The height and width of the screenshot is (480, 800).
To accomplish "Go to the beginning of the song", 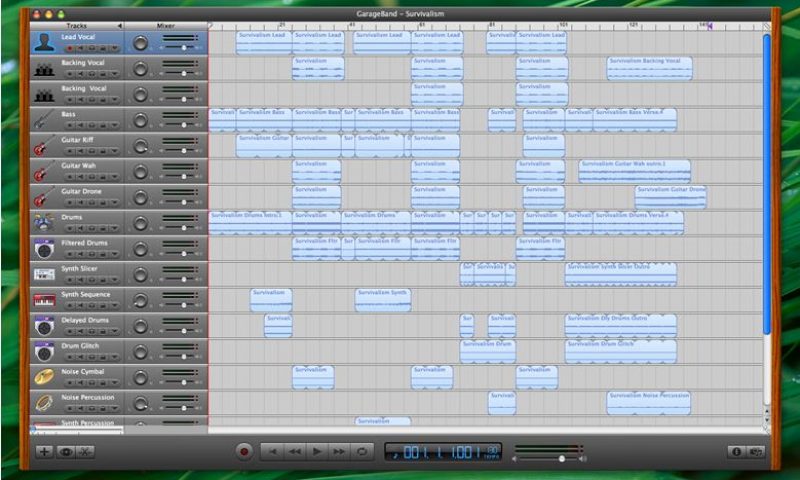I will click(x=272, y=451).
